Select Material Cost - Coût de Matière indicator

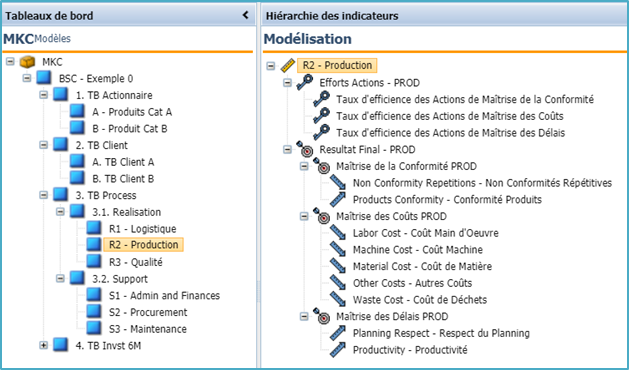[422, 266]
